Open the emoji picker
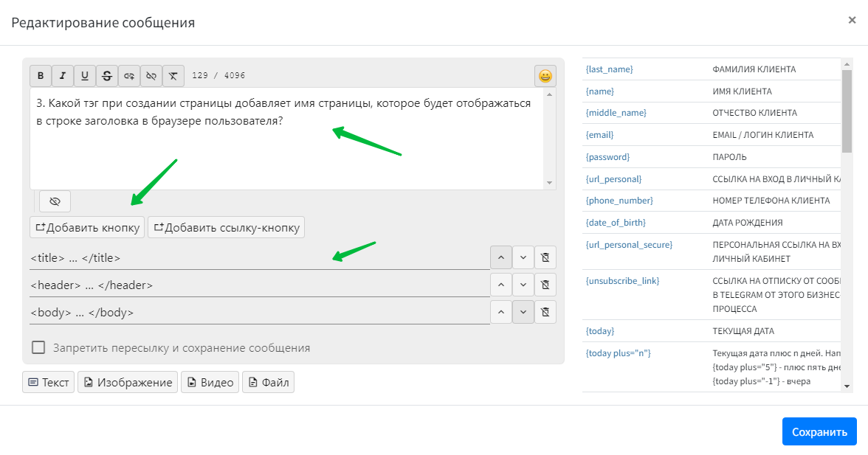This screenshot has width=868, height=455. [x=545, y=76]
